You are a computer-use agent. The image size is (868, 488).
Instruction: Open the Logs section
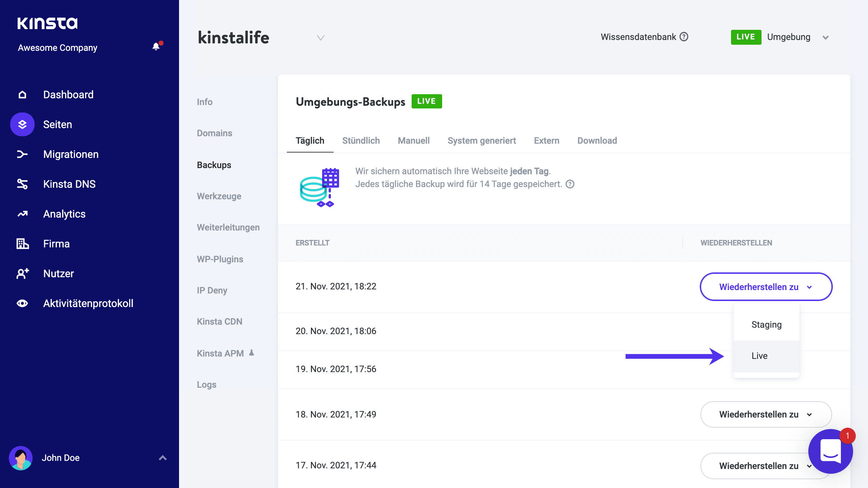click(206, 384)
